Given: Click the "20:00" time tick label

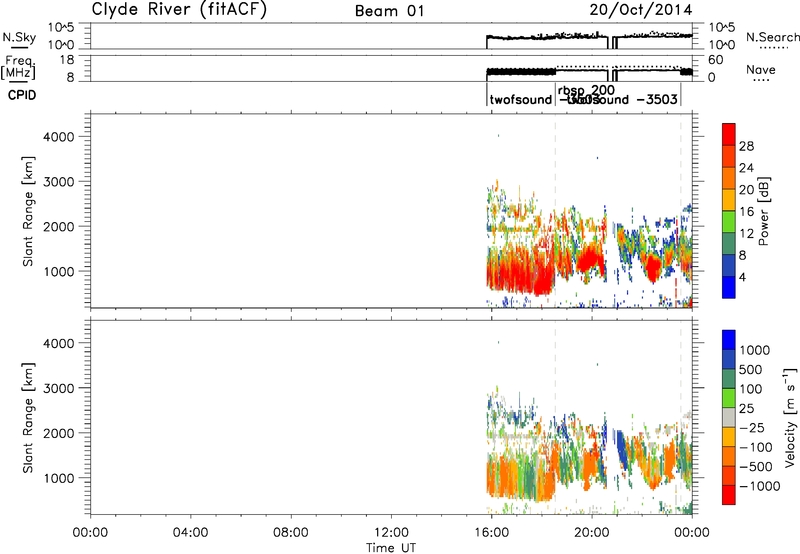Looking at the screenshot, I should [592, 533].
